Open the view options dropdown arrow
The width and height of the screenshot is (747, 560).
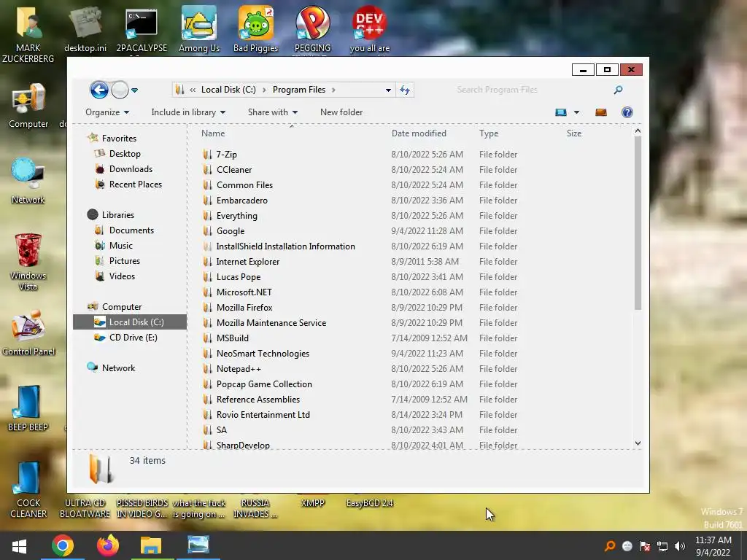(576, 112)
